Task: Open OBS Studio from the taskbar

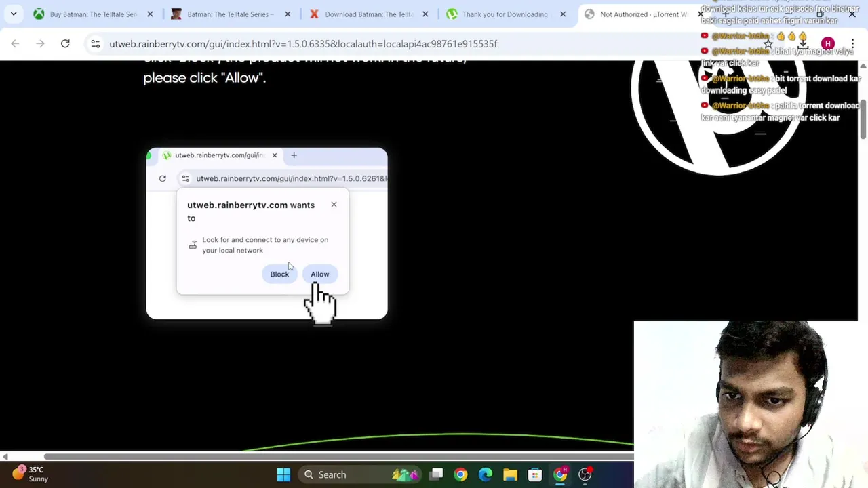Action: [585, 474]
